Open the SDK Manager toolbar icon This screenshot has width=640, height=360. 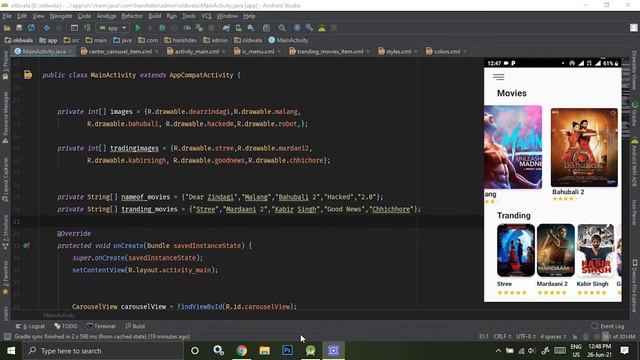click(251, 28)
